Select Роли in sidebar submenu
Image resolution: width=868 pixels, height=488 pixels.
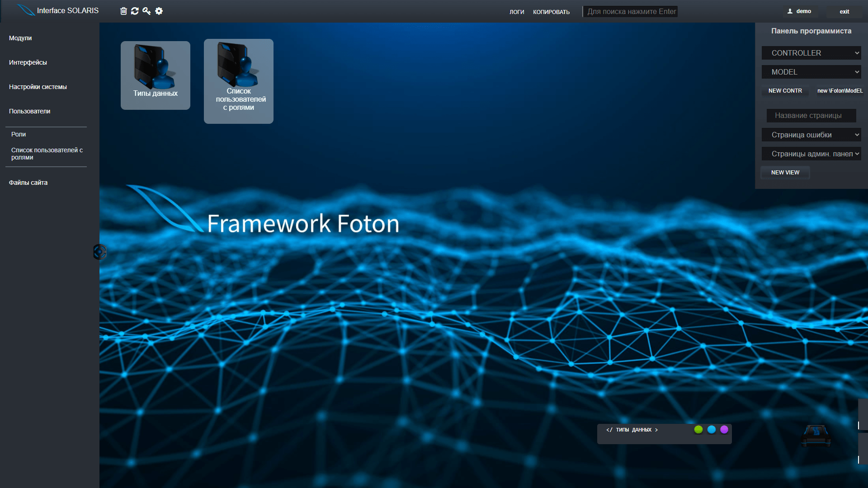(19, 134)
